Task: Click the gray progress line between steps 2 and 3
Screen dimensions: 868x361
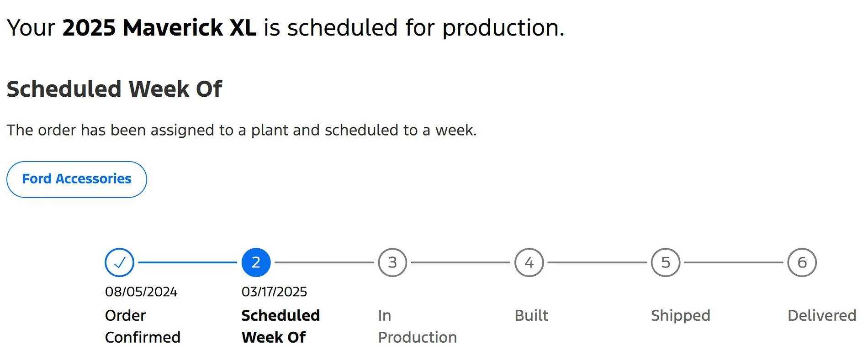Action: pyautogui.click(x=324, y=262)
